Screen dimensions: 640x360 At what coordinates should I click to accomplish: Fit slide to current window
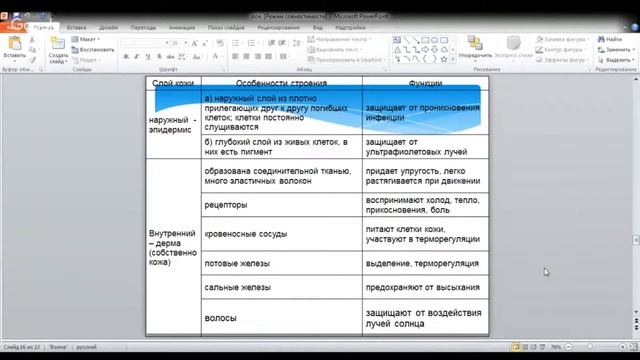[x=633, y=347]
